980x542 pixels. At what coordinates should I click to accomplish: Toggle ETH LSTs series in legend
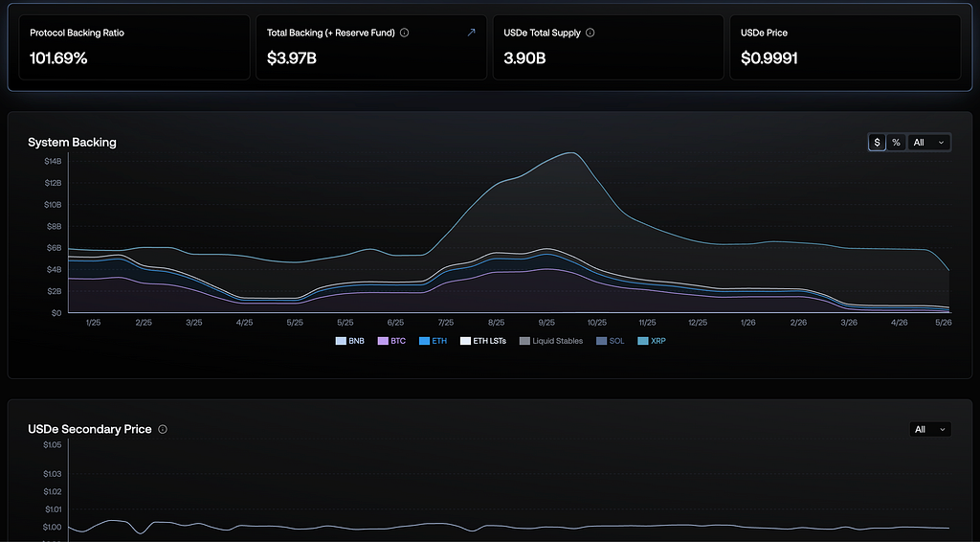[483, 341]
